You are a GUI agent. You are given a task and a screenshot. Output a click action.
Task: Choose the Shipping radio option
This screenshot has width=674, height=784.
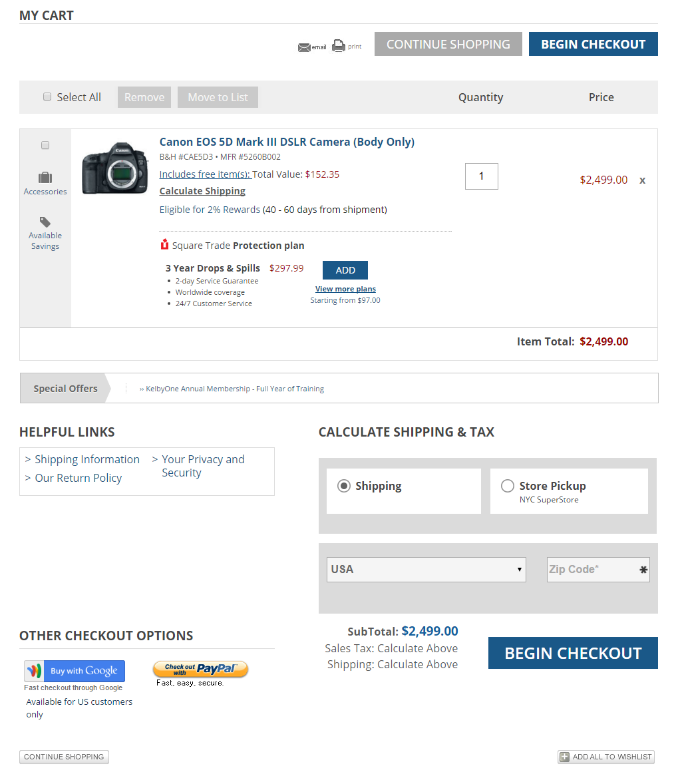point(344,486)
